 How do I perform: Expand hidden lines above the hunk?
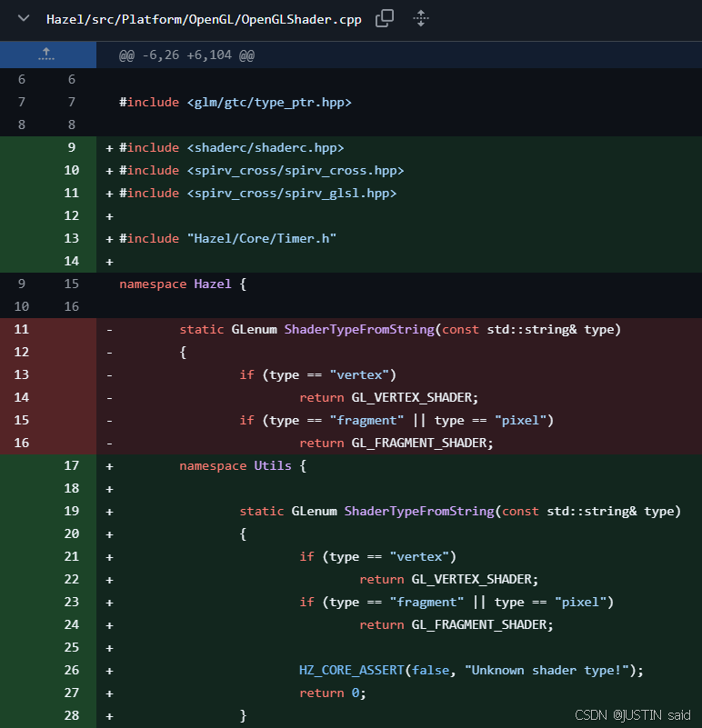tap(47, 55)
